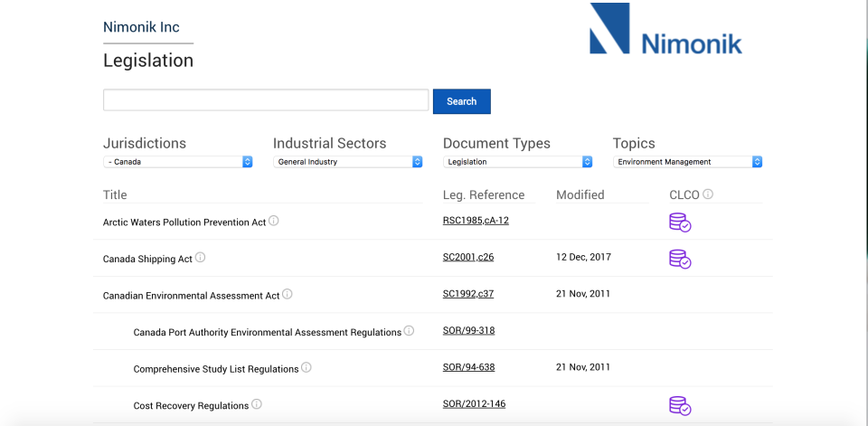Open the SOR/2012-146 reference link
This screenshot has width=868, height=426.
click(x=473, y=405)
